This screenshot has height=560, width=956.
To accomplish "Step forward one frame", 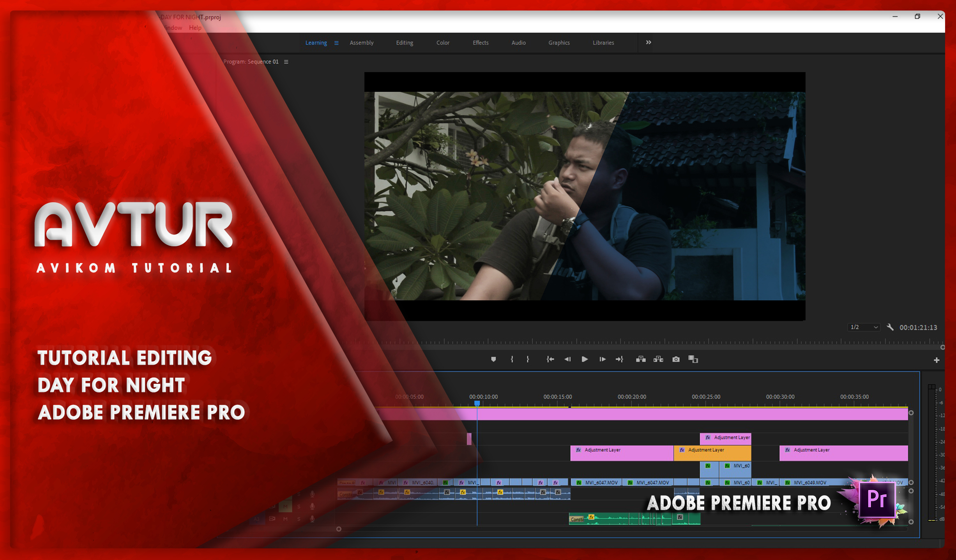I will (603, 359).
